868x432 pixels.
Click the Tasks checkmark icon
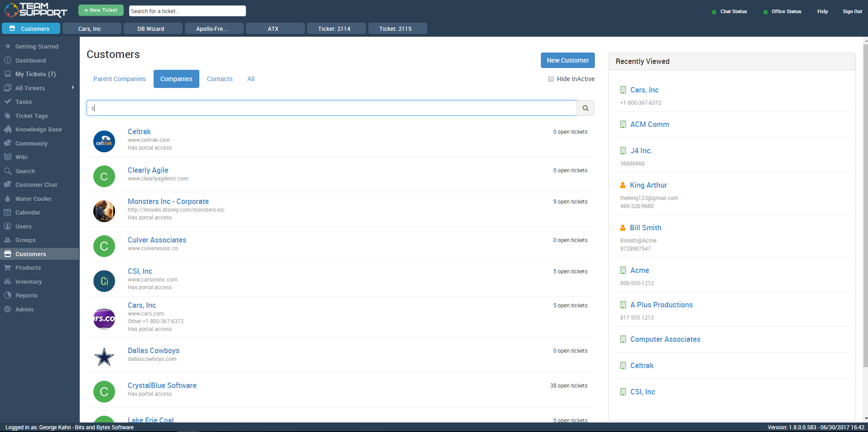tap(8, 102)
